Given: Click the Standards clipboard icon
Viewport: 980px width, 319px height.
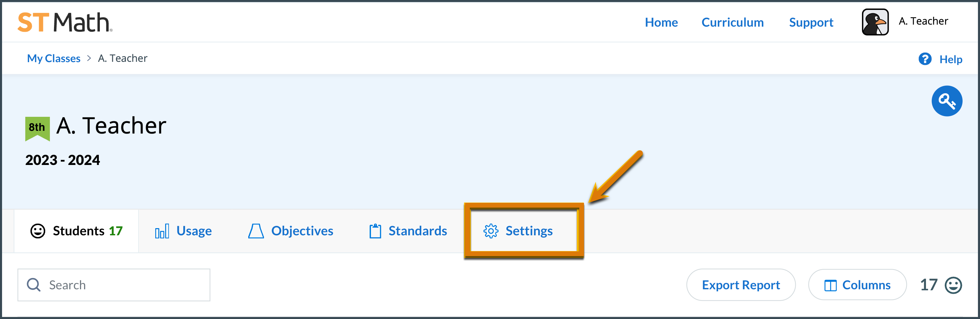Looking at the screenshot, I should pos(375,231).
